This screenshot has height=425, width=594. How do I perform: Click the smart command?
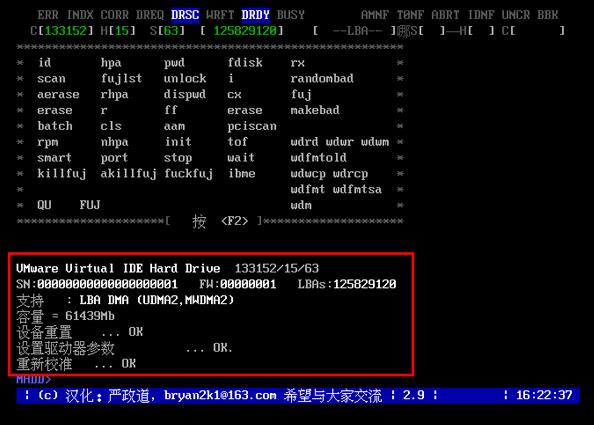pos(55,158)
